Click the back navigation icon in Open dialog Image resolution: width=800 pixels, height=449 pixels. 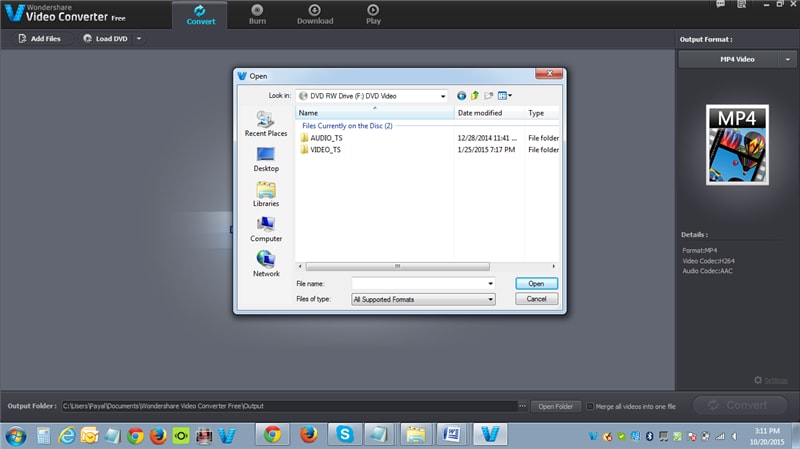click(x=461, y=95)
